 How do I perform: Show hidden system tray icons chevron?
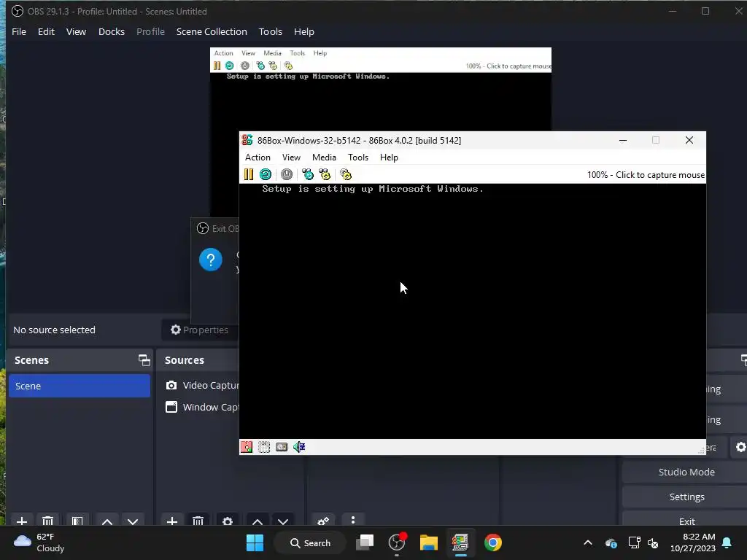(588, 542)
